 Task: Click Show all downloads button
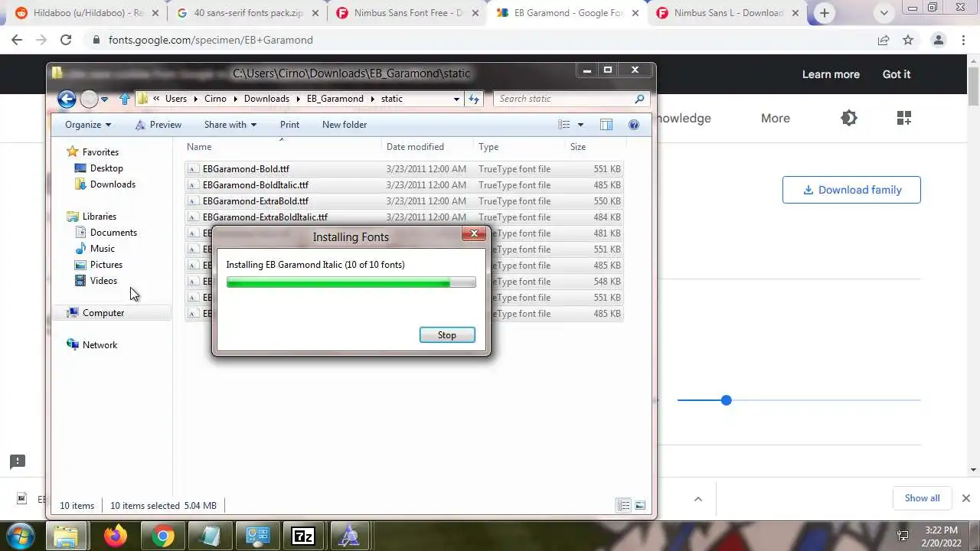point(922,498)
